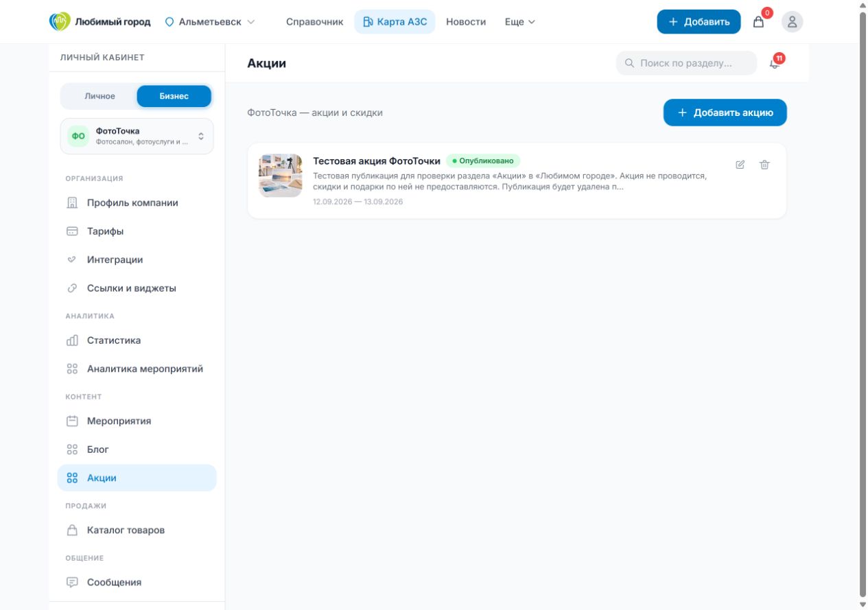Click the Каталог товаров bag icon
The image size is (868, 610).
(x=72, y=530)
